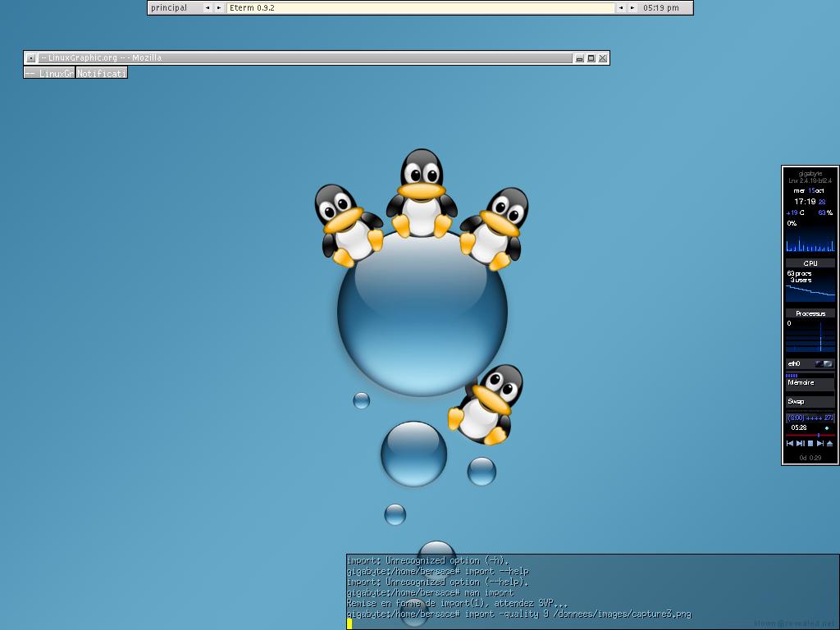
Task: Click the 'Processus' panel label in GKrellM
Action: coord(810,313)
